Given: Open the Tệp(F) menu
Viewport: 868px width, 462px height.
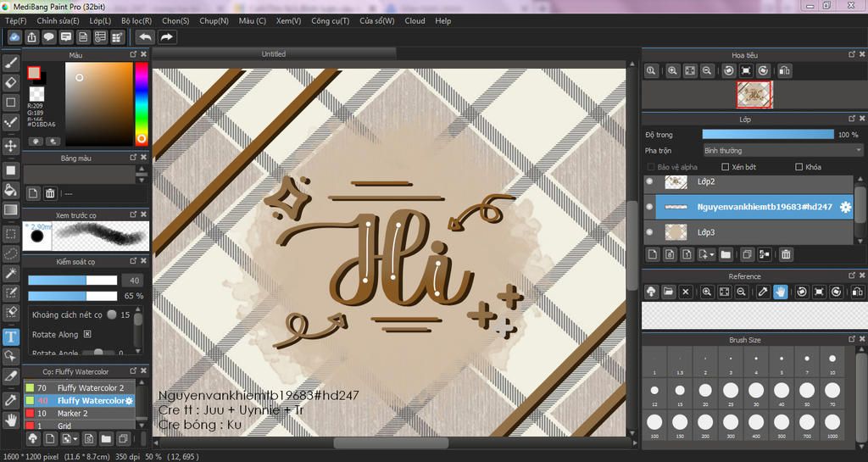Looking at the screenshot, I should (15, 20).
